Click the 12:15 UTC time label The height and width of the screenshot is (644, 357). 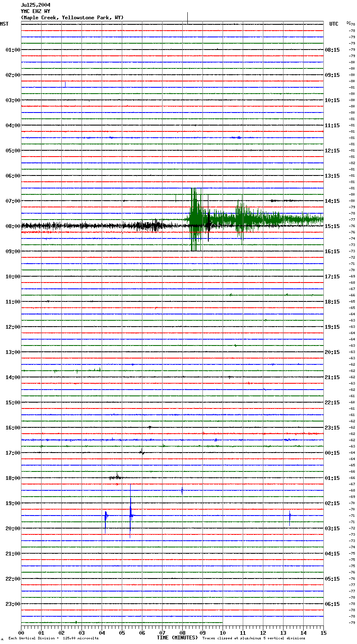pyautogui.click(x=332, y=151)
